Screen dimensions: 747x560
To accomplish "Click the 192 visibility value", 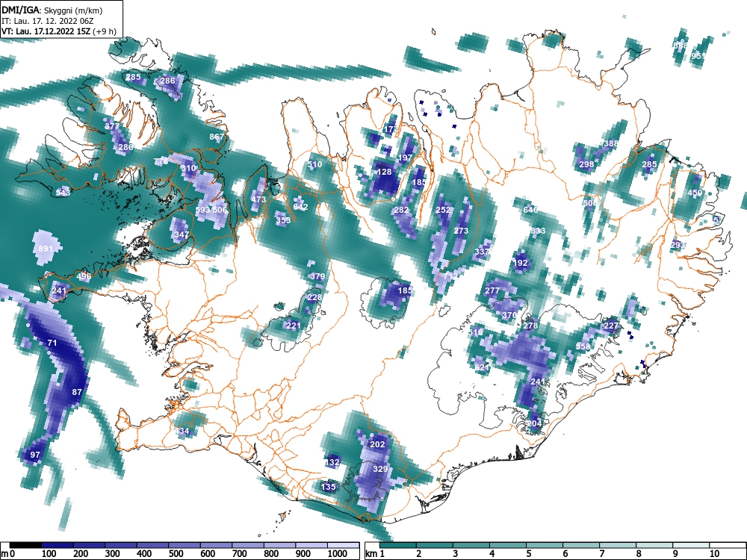I will coord(521,263).
